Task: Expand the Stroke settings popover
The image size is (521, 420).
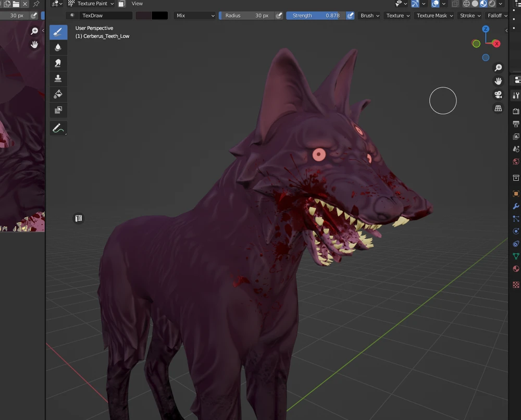Action: coord(470,16)
